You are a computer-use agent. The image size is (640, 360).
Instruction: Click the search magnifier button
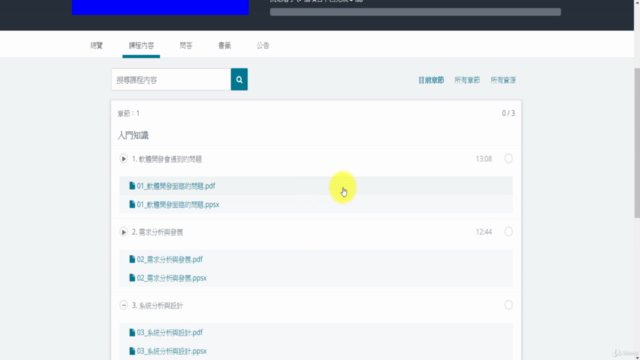tap(239, 79)
